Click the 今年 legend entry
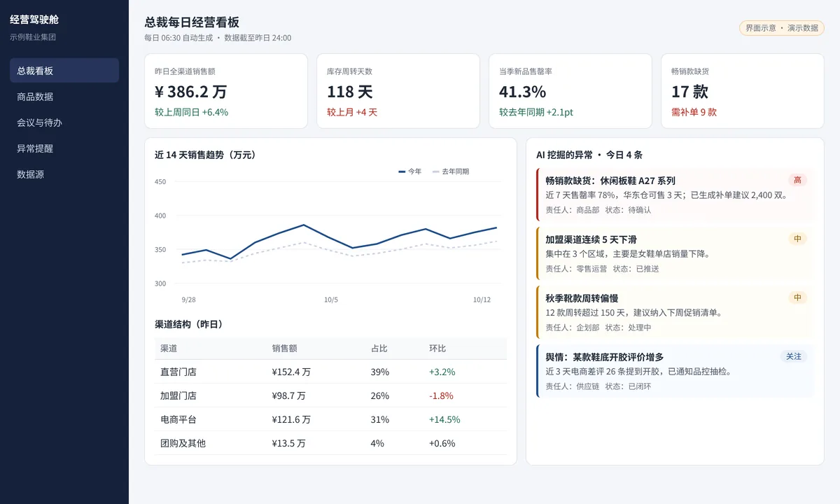 (x=410, y=171)
